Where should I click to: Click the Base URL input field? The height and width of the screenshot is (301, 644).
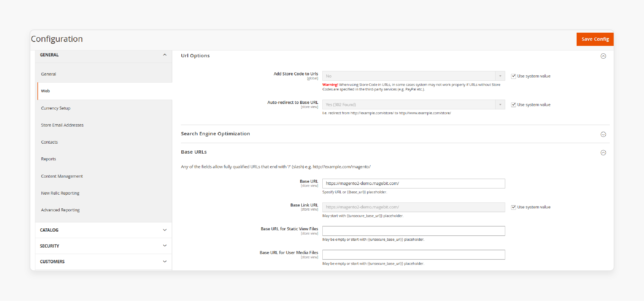pyautogui.click(x=414, y=184)
